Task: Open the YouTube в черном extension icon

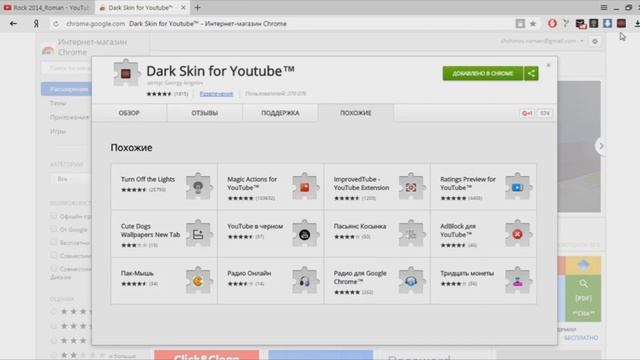Action: pyautogui.click(x=305, y=233)
